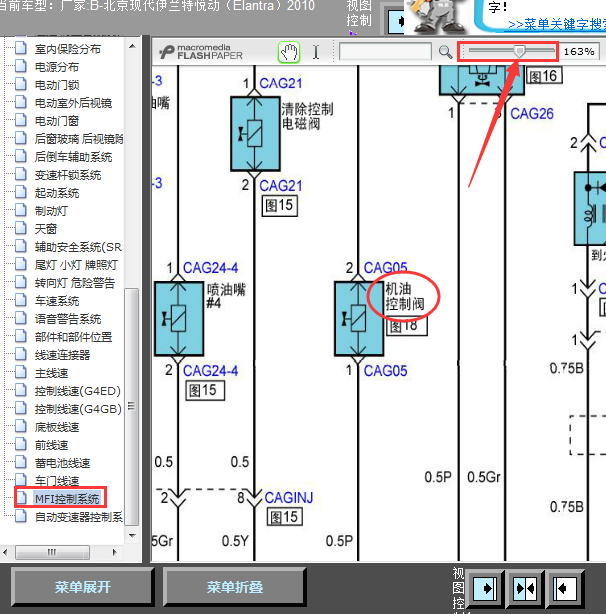Open 自动变速器控制系 tree item
The height and width of the screenshot is (614, 606).
tap(78, 517)
